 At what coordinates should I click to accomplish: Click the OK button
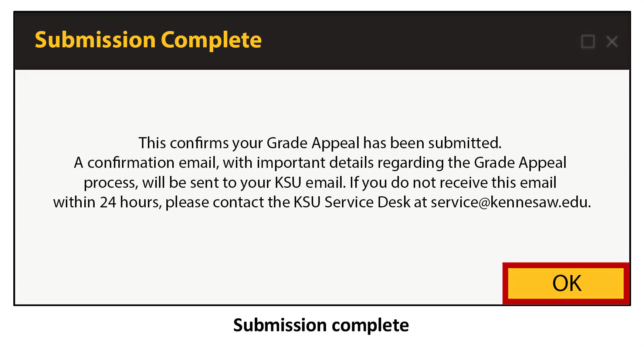[566, 283]
